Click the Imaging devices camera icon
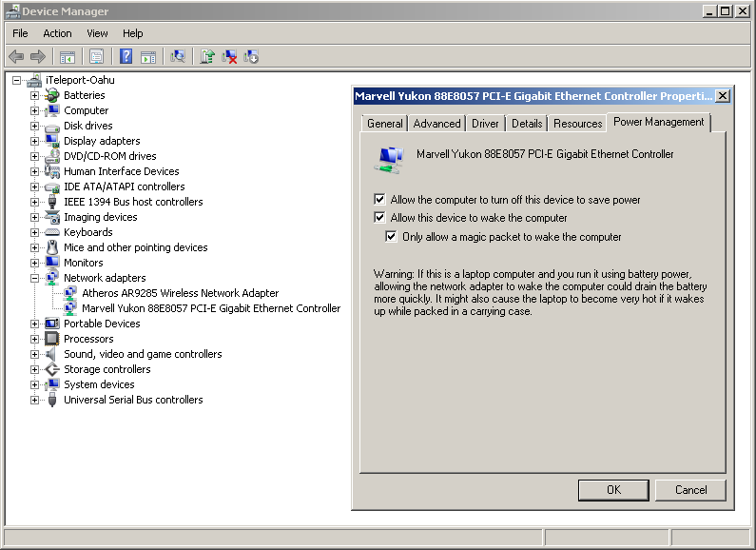756x550 pixels. tap(52, 217)
